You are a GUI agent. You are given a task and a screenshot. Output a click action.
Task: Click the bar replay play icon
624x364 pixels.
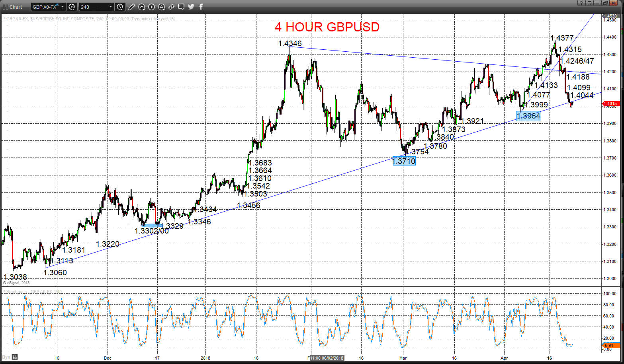click(x=152, y=7)
